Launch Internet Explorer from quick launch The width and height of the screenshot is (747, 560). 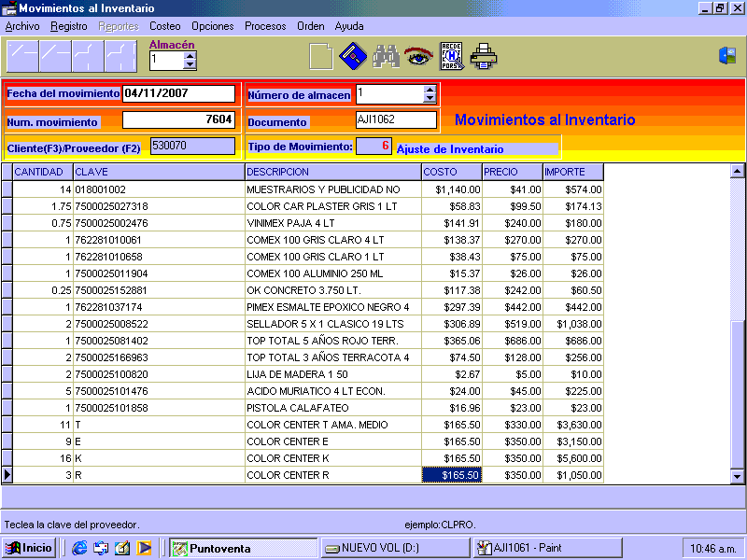(x=79, y=548)
